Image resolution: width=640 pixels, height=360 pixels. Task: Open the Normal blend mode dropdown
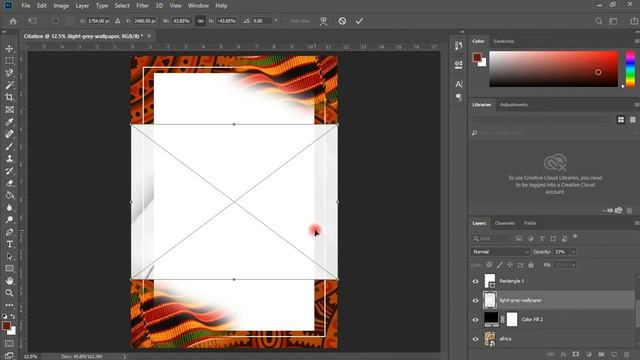tap(500, 252)
